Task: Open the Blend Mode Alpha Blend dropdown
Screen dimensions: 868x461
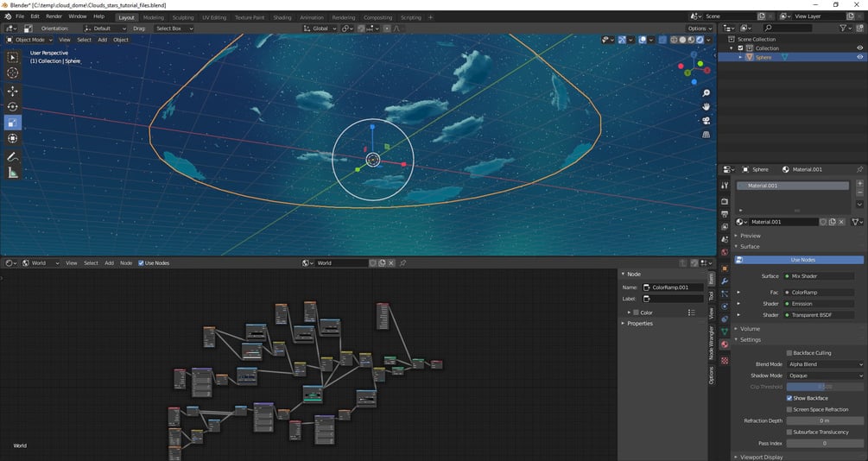Action: point(825,364)
